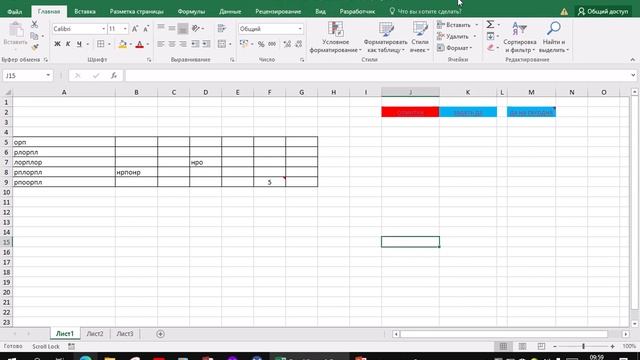Click the Cut scissors icon
This screenshot has width=640, height=360.
coord(35,24)
